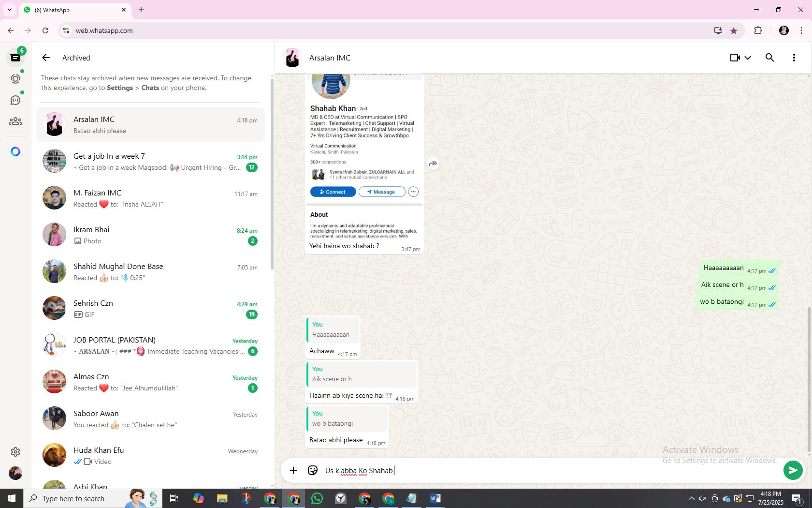The image size is (812, 508).
Task: Open the Almas Czn chat
Action: coord(150,382)
